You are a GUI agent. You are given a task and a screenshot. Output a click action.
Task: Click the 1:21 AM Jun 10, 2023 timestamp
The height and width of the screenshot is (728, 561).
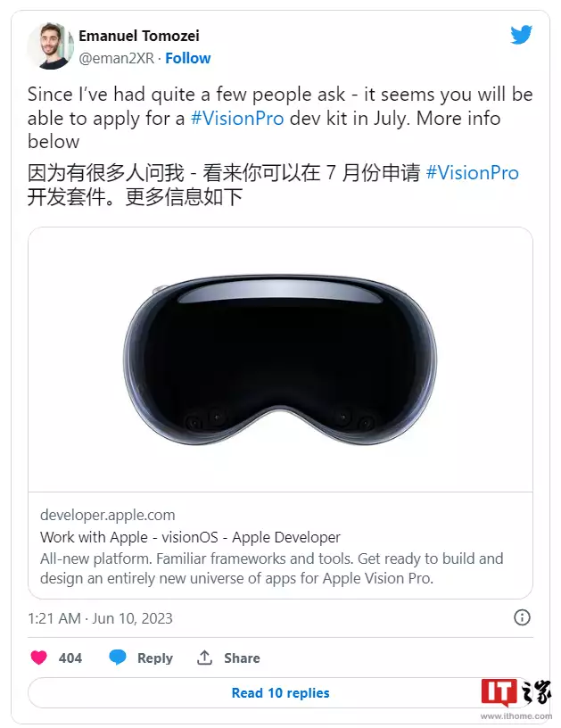point(100,618)
